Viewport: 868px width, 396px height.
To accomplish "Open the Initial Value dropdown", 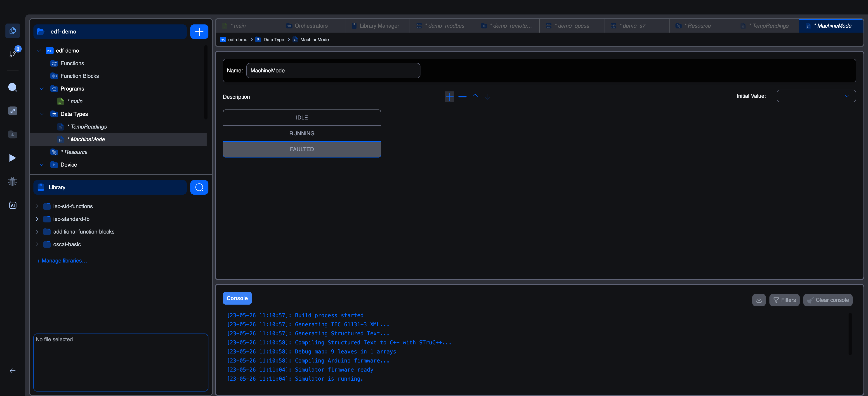I will [x=816, y=96].
